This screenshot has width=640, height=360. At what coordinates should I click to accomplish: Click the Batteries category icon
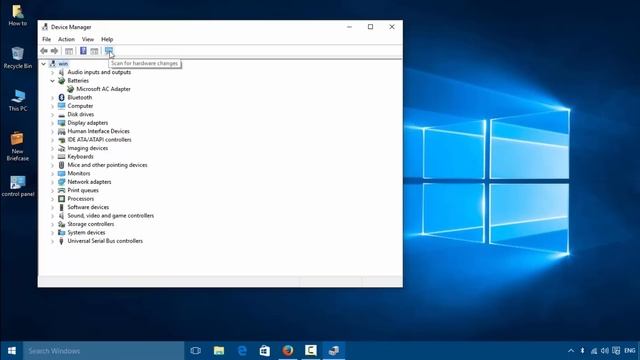click(x=62, y=80)
